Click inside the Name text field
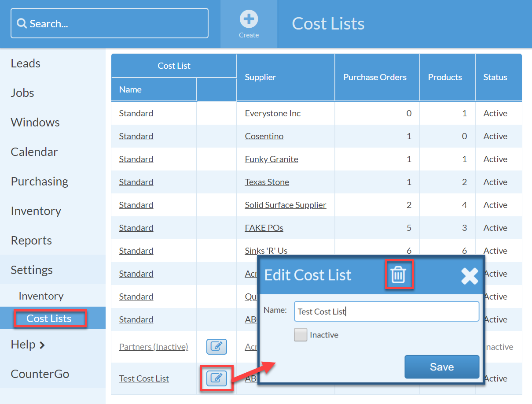Image resolution: width=532 pixels, height=404 pixels. coord(386,311)
